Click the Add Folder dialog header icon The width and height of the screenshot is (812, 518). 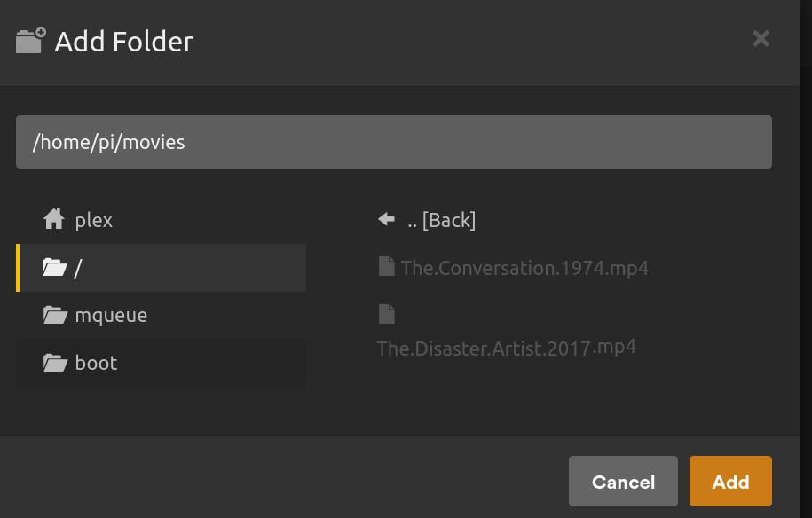click(29, 40)
